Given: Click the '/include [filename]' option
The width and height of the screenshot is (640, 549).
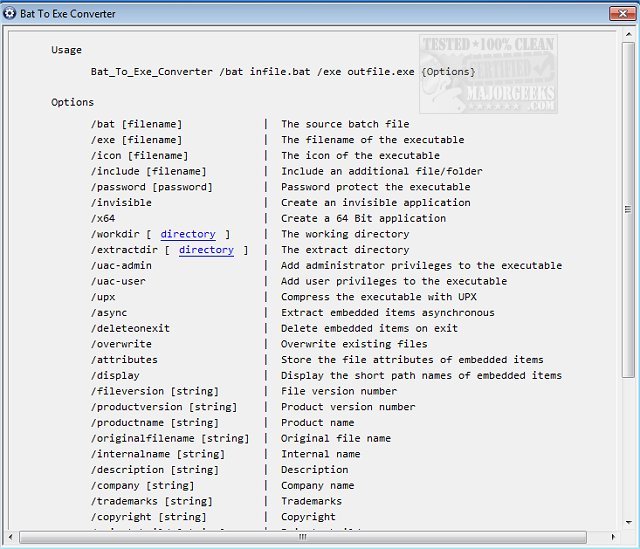Looking at the screenshot, I should point(149,171).
